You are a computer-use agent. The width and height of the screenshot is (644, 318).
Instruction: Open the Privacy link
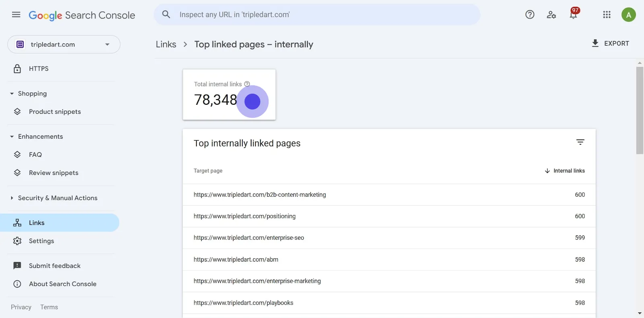pos(21,307)
